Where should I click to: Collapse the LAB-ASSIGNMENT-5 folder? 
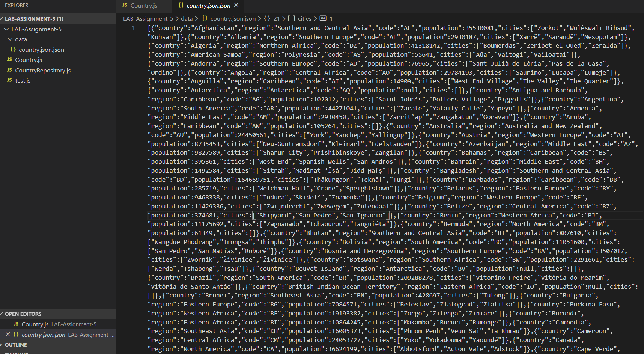pos(6,29)
